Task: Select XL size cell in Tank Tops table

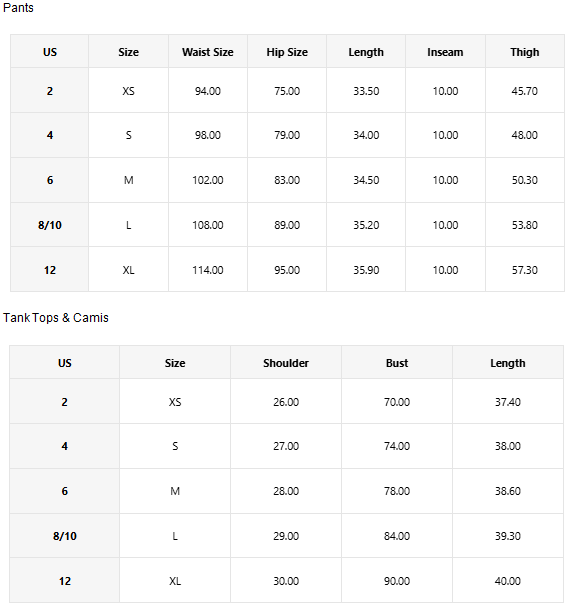Action: tap(175, 581)
